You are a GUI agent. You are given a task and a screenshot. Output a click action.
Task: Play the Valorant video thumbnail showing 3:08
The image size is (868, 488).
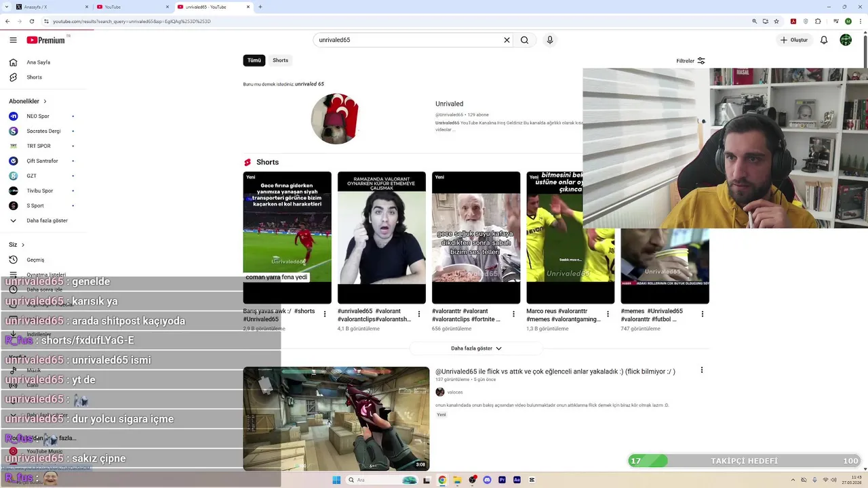[336, 419]
